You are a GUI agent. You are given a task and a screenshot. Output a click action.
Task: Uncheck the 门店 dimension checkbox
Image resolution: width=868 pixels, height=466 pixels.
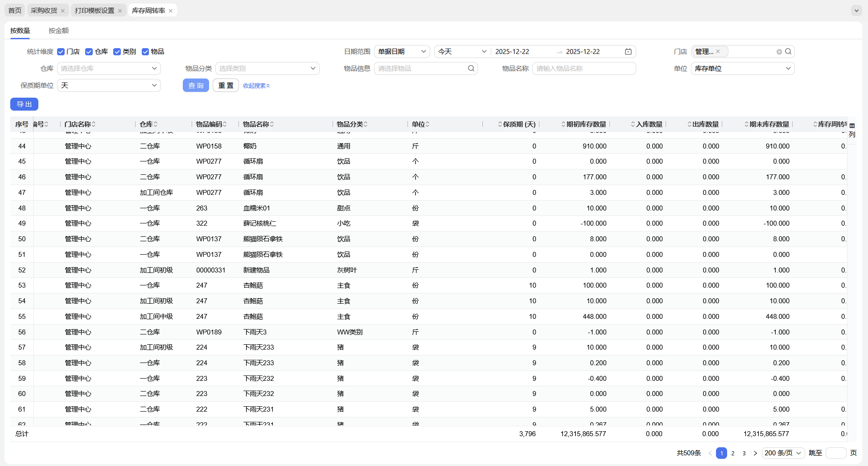coord(61,52)
